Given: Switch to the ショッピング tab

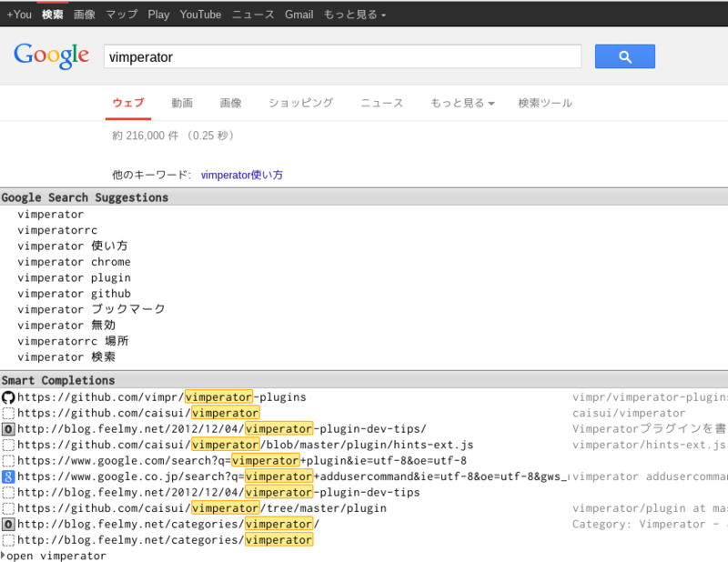Looking at the screenshot, I should 301,103.
